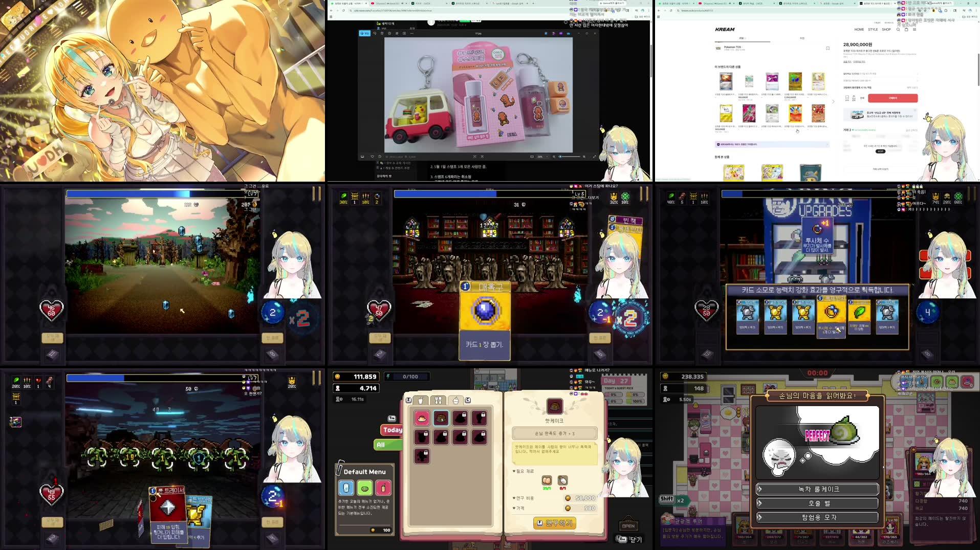Select the highlighted hotcake recipe slot
Image resolution: width=980 pixels, height=550 pixels.
pyautogui.click(x=441, y=418)
